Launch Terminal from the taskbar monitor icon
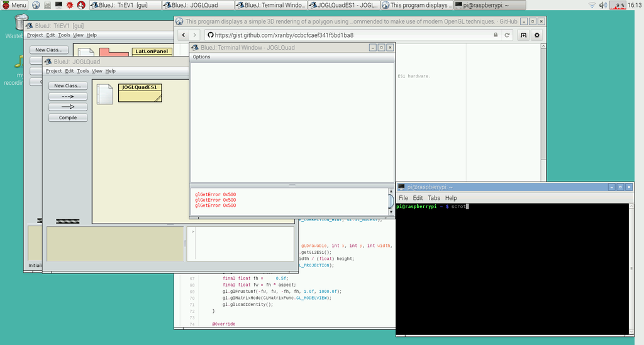644x345 pixels. click(58, 5)
